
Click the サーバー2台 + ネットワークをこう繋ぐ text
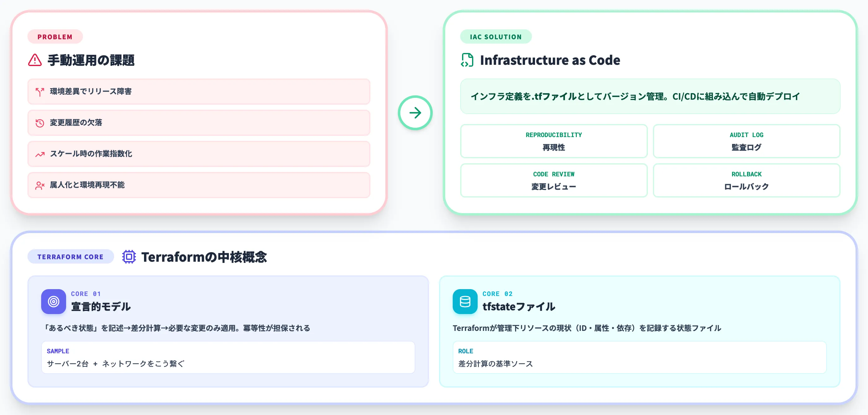(116, 364)
